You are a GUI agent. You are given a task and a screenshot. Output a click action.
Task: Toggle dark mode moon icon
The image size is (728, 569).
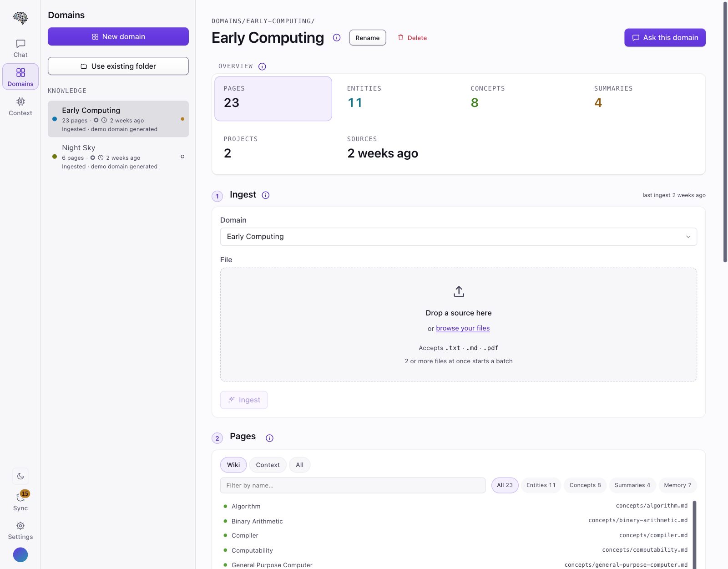[20, 476]
